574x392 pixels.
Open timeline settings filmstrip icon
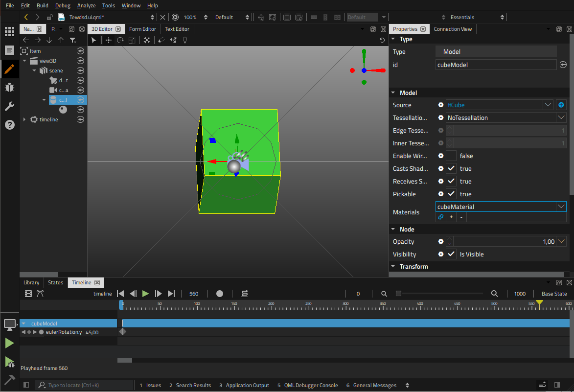(28, 294)
